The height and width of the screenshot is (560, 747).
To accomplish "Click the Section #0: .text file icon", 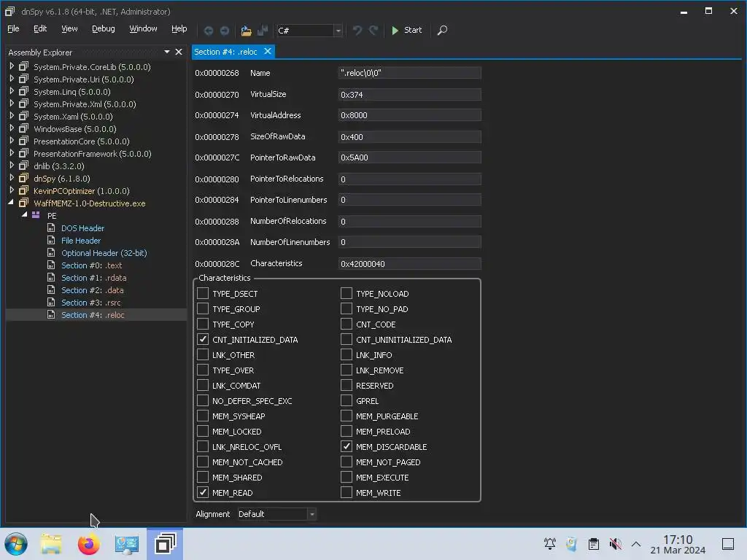I will coord(51,265).
